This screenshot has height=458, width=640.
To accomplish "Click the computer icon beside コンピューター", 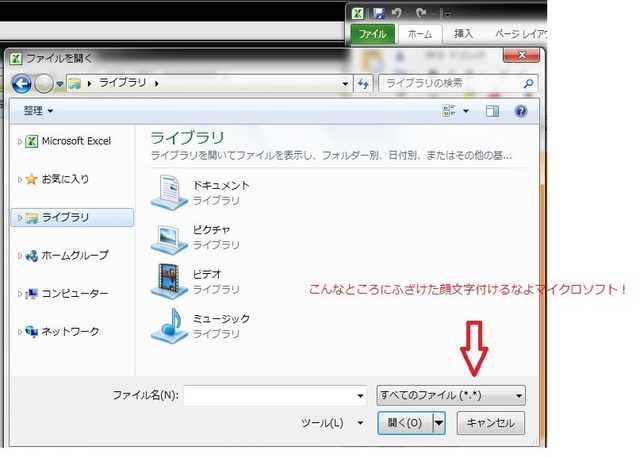I will tap(31, 294).
